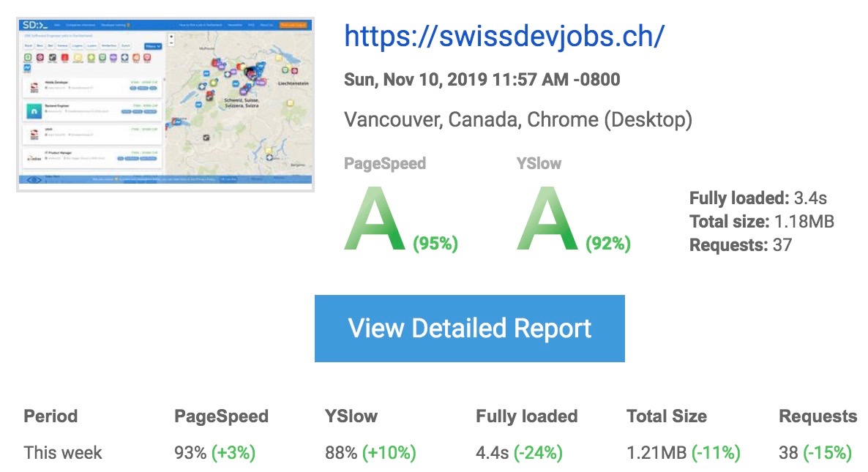Click the Fully loaded: 3.4s value
Screen dimensions: 868x472
[x=757, y=198]
